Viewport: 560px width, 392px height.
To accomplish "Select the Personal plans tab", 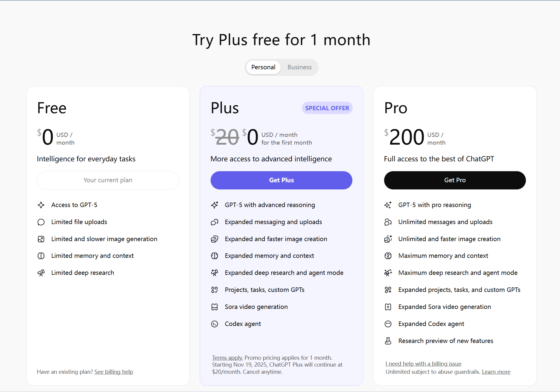I will click(263, 67).
